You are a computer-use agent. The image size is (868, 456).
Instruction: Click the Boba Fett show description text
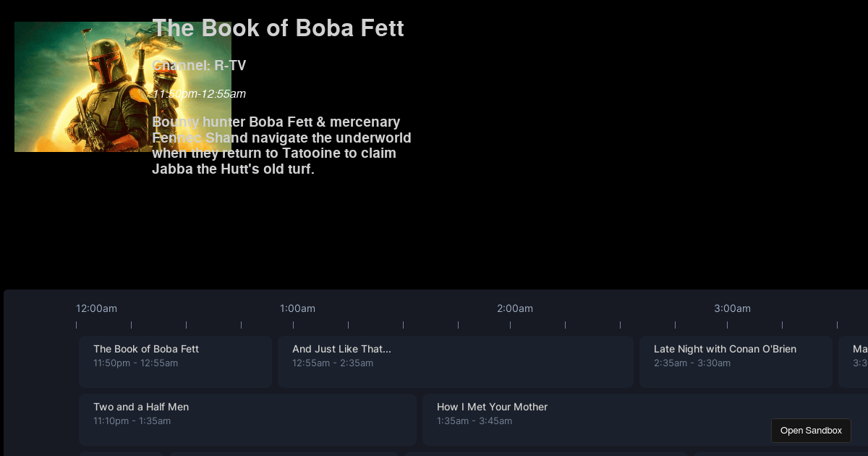282,145
